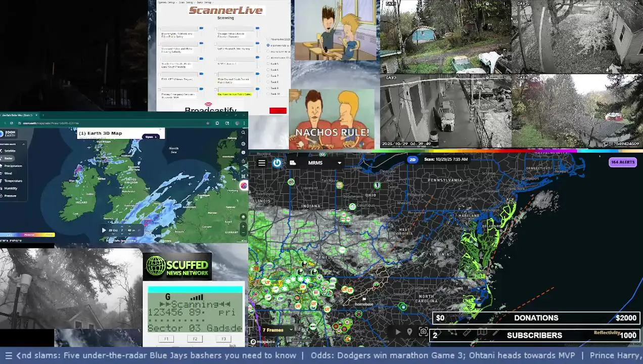Screen dimensions: 643x364
Task: Click the red button in ScannerLive
Action: click(278, 111)
